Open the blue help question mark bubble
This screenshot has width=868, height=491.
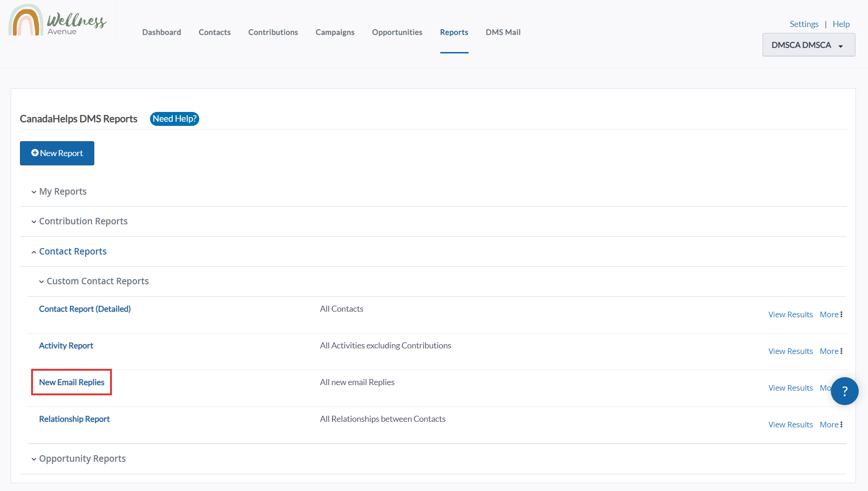(844, 391)
